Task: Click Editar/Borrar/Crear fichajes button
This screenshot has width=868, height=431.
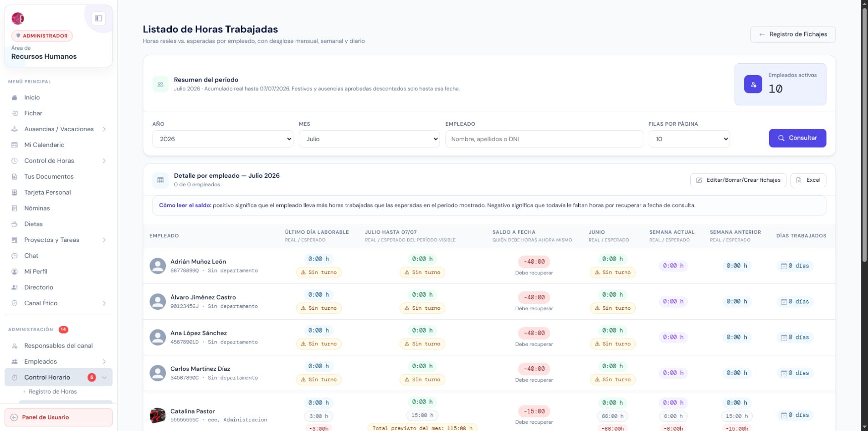Action: point(738,180)
